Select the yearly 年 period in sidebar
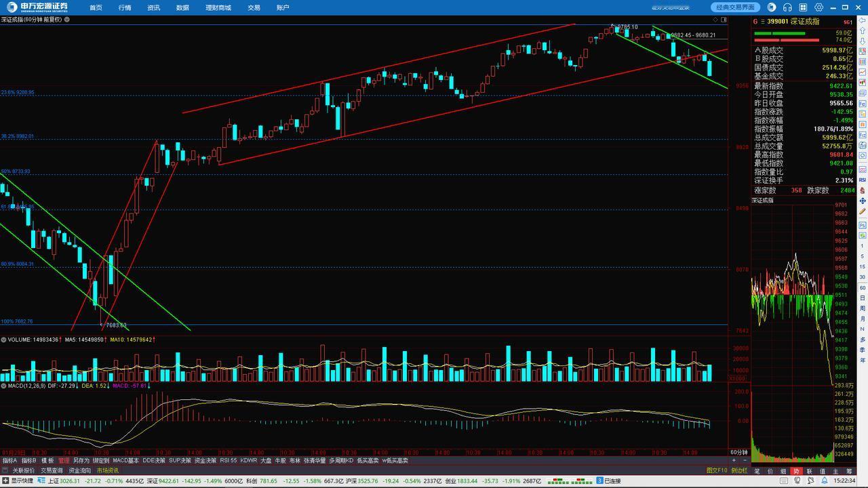868x488 pixels. [862, 360]
